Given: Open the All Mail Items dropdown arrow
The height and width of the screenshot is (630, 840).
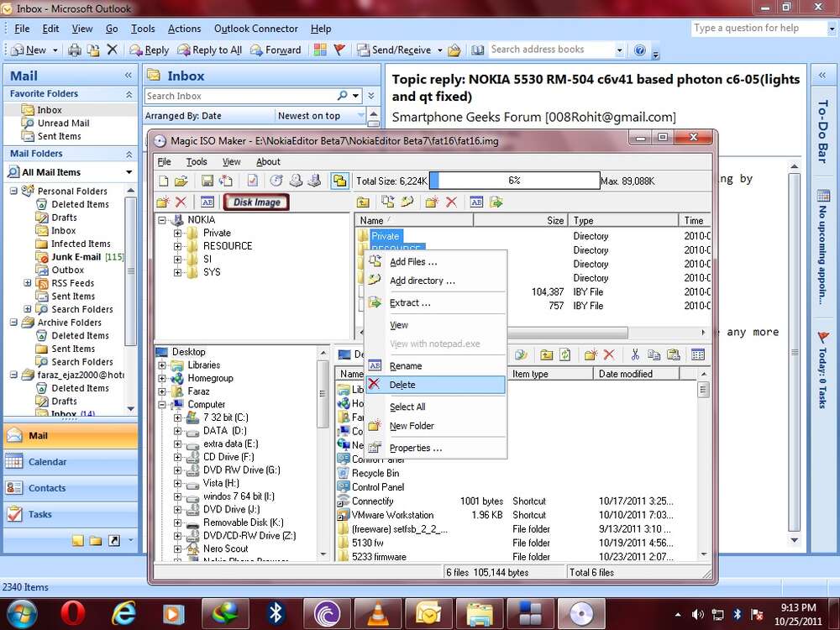Looking at the screenshot, I should coord(129,172).
